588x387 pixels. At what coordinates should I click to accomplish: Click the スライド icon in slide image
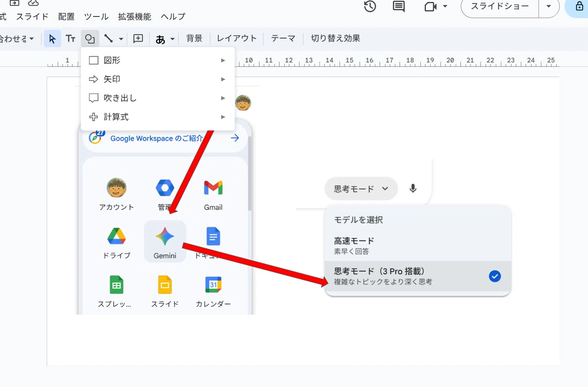[165, 285]
